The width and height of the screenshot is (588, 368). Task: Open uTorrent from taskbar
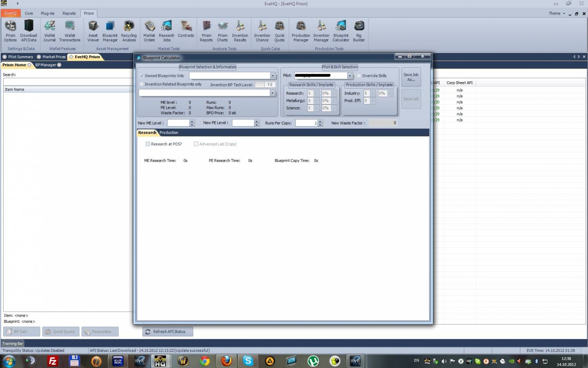[x=313, y=361]
